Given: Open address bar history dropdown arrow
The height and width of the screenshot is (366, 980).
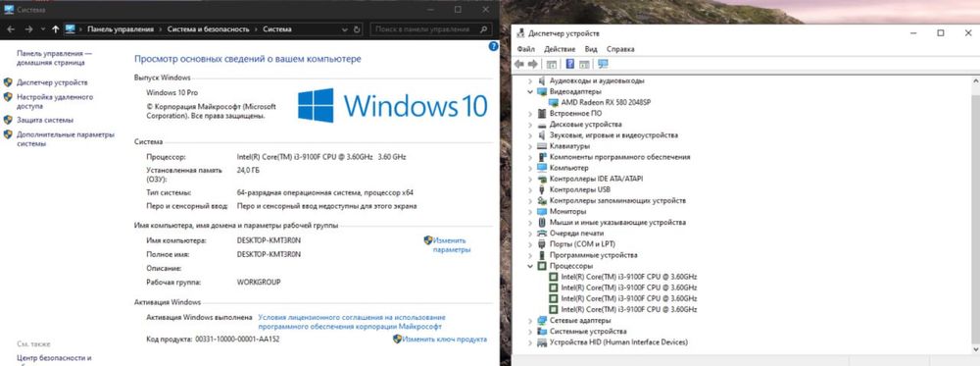Looking at the screenshot, I should [x=345, y=29].
